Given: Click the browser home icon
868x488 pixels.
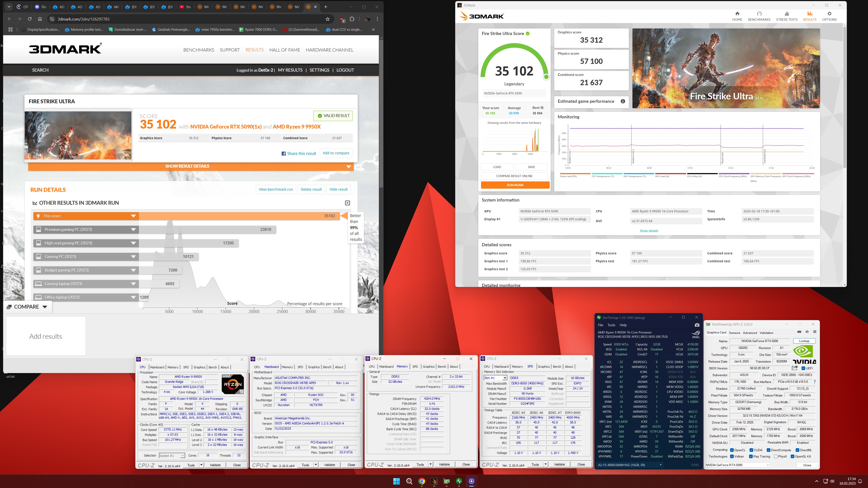Looking at the screenshot, I should [x=40, y=19].
